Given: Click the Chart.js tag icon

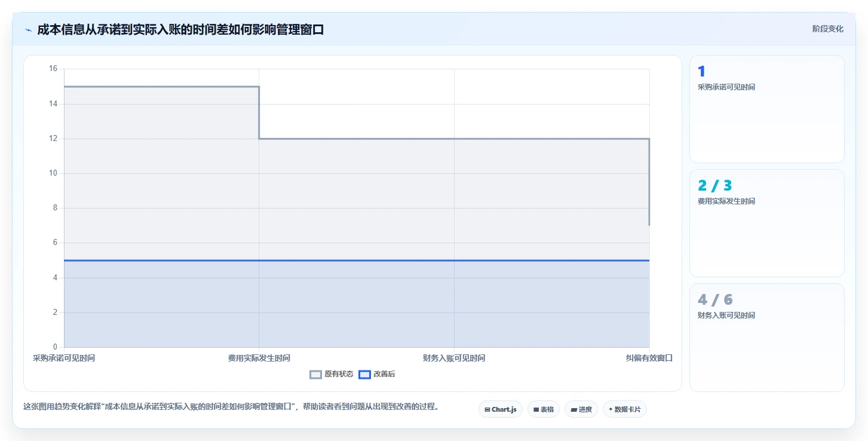Looking at the screenshot, I should click(487, 410).
